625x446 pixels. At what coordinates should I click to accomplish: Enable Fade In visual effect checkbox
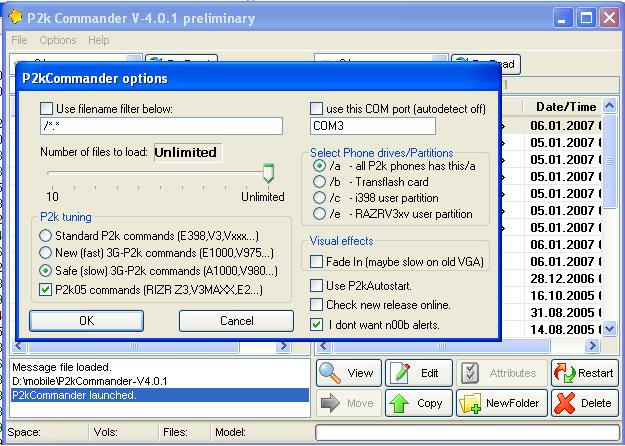[316, 262]
